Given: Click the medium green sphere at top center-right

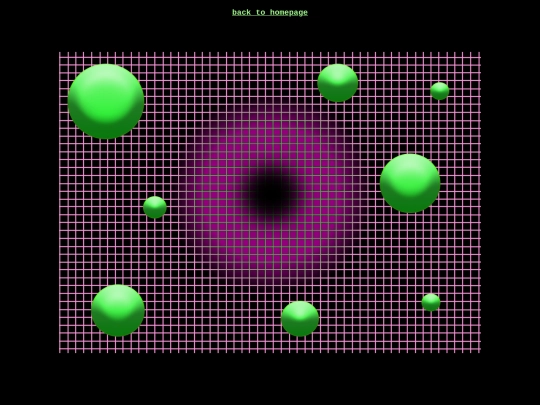Looking at the screenshot, I should [338, 83].
